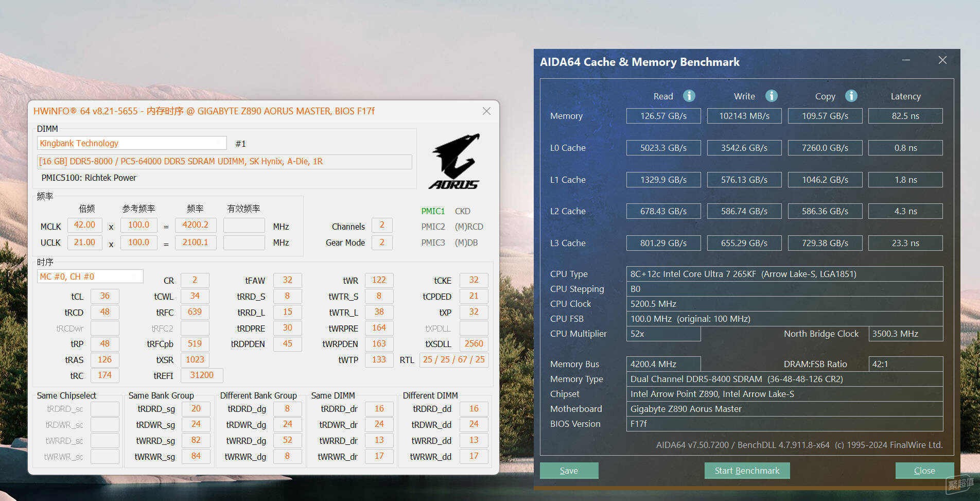
Task: Click the tRC value 174
Action: coord(105,375)
